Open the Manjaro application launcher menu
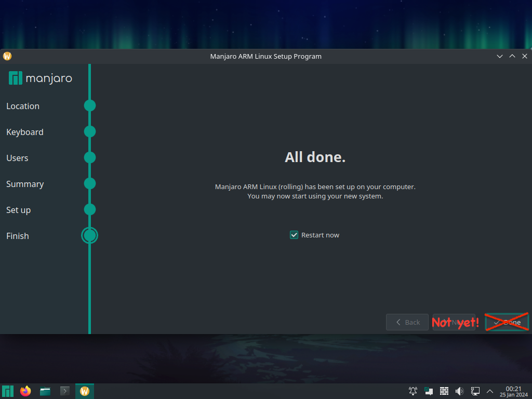532x399 pixels. coord(8,391)
